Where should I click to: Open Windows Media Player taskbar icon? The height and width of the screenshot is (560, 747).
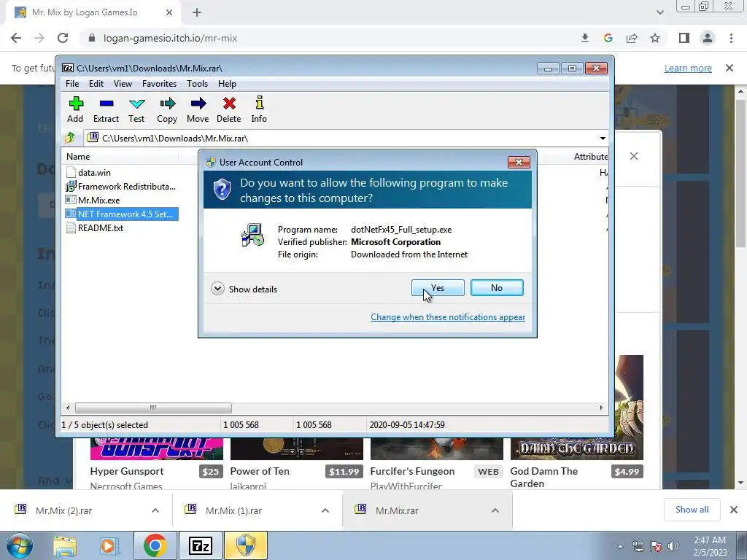pyautogui.click(x=108, y=545)
